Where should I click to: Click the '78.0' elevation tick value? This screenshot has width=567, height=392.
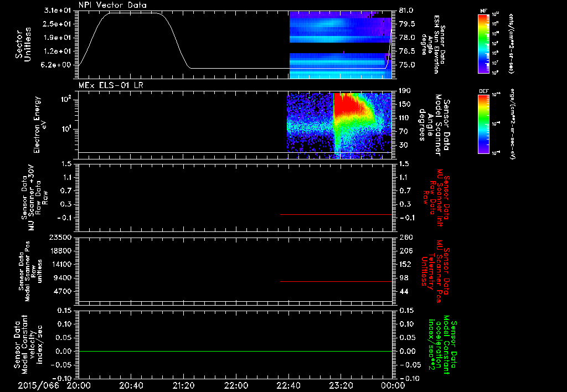[x=407, y=38]
